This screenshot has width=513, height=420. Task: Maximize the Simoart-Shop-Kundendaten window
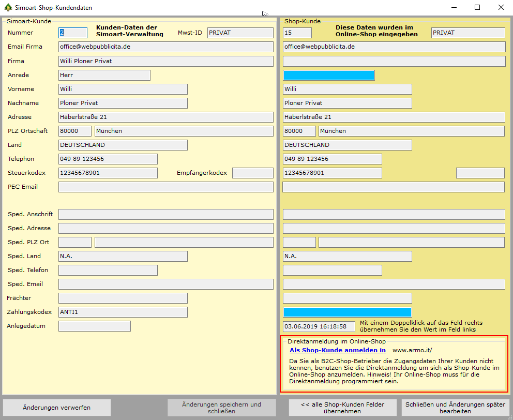coord(477,8)
